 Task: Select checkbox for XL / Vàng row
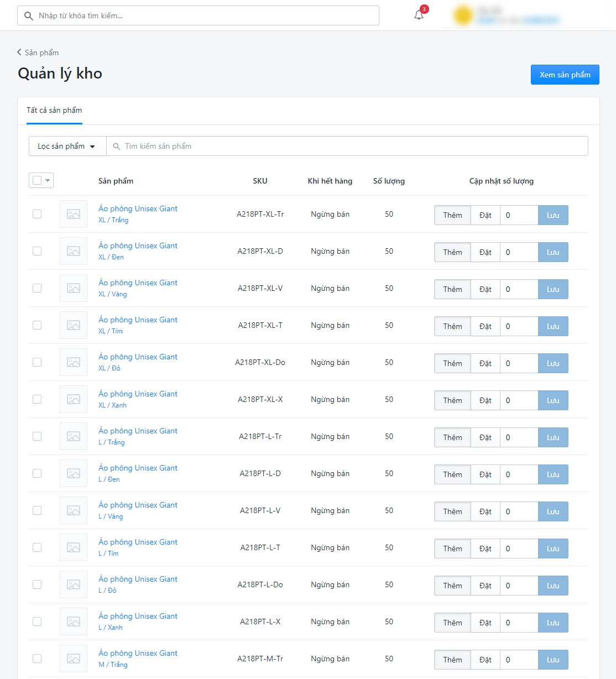click(x=37, y=288)
